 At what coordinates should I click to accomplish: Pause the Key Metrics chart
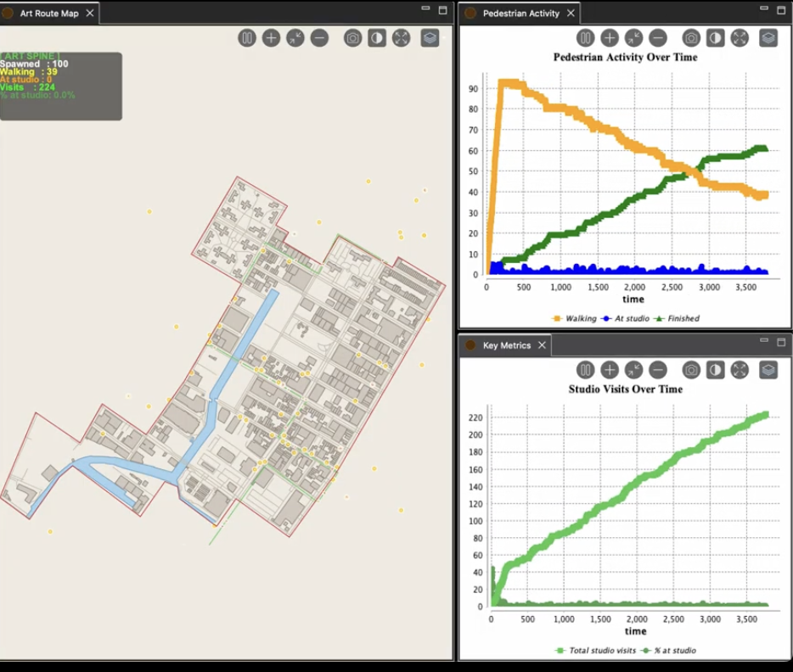(585, 370)
